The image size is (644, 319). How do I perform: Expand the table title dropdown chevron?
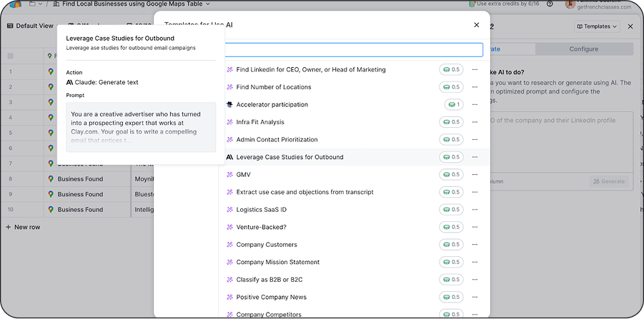(207, 4)
